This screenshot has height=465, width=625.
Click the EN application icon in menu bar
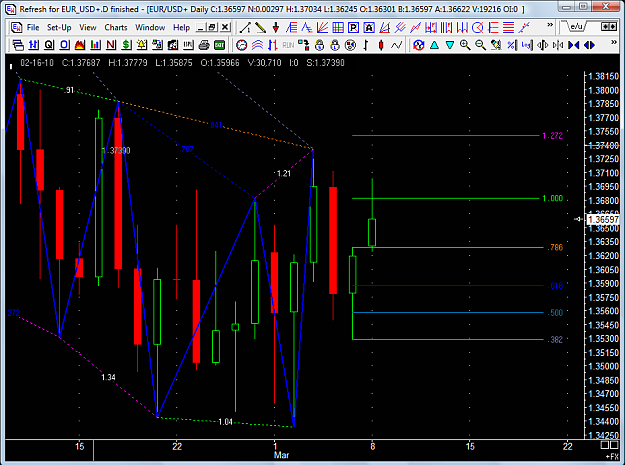(x=16, y=27)
